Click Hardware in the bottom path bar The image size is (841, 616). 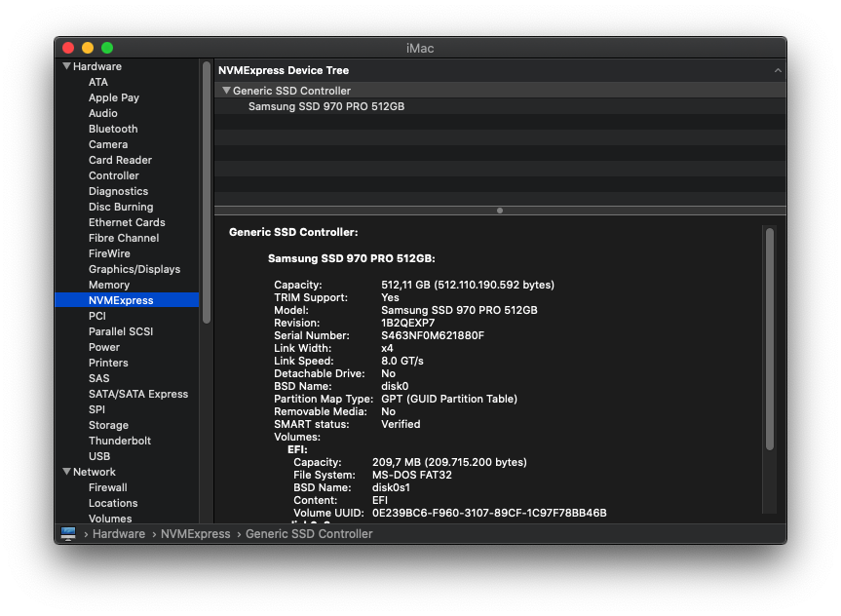[x=119, y=534]
